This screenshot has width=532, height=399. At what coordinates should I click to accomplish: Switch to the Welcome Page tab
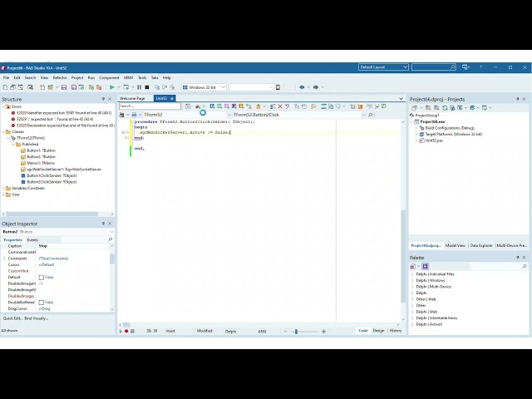coord(132,98)
